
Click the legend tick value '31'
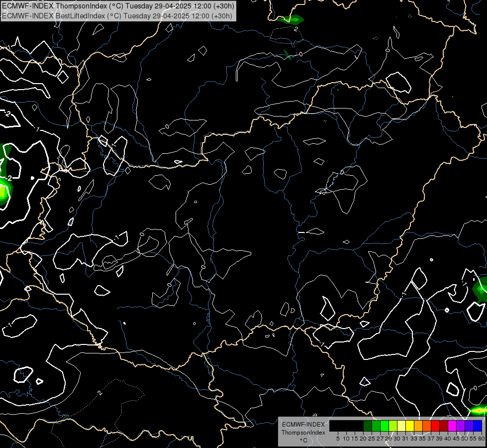tap(405, 439)
